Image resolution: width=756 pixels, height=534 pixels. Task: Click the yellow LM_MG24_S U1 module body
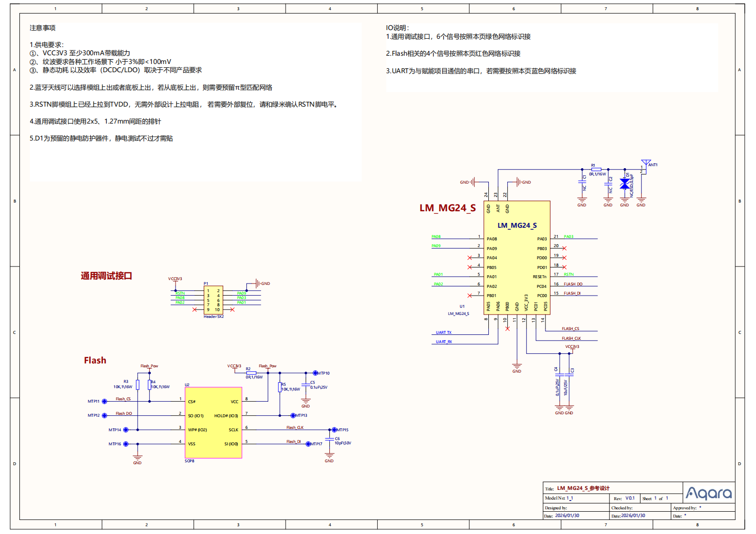coord(517,257)
